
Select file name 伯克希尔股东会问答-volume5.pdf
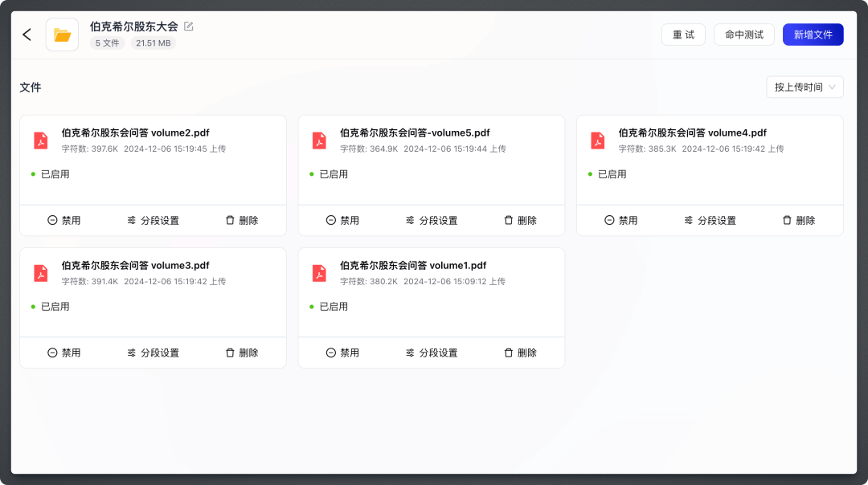pyautogui.click(x=416, y=132)
